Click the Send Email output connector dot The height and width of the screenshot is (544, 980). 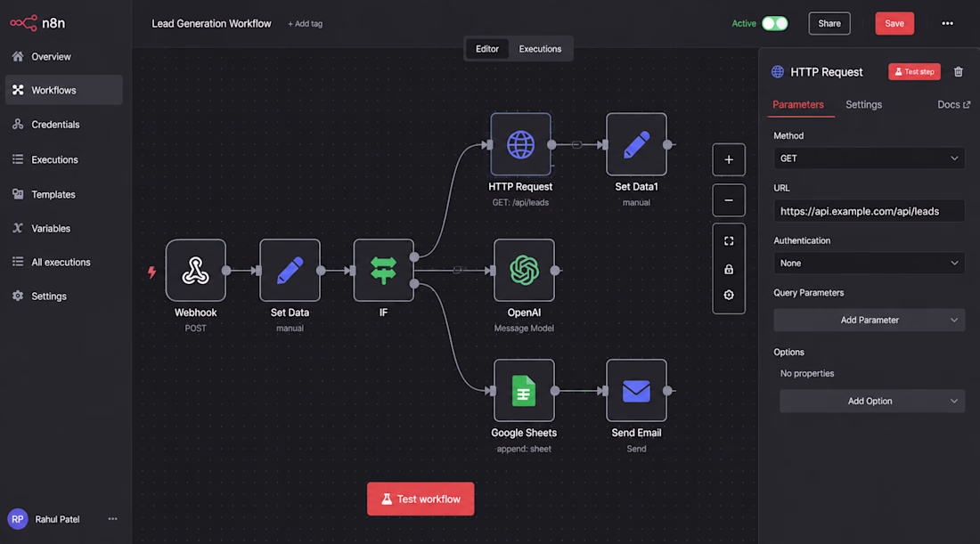[x=667, y=390]
